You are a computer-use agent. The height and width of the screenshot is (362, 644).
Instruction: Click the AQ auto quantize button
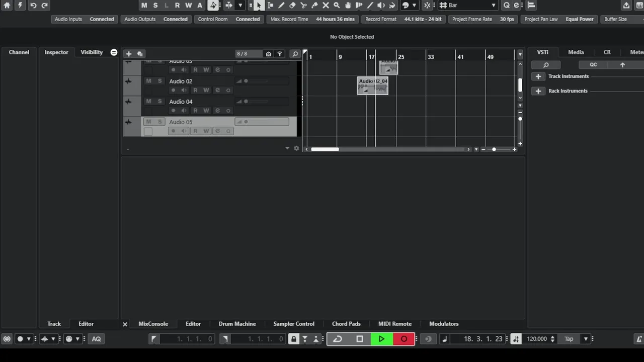(x=96, y=339)
